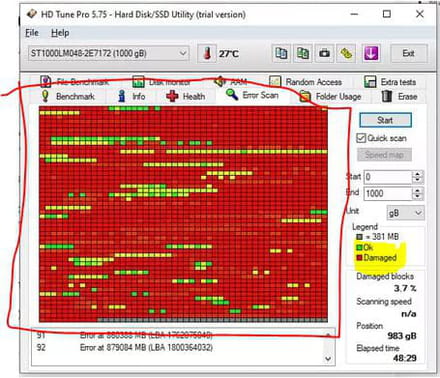Open the Info tab

[x=132, y=96]
